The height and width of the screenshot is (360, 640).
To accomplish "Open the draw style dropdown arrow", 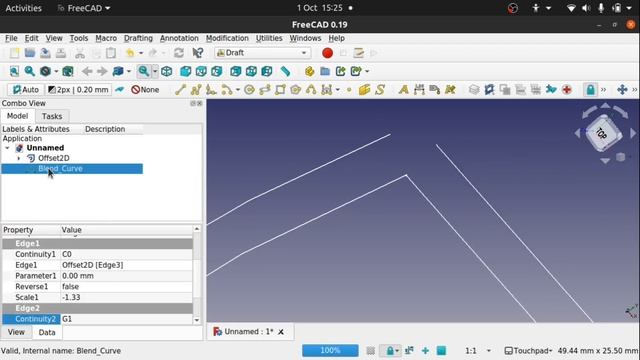I will (x=56, y=71).
